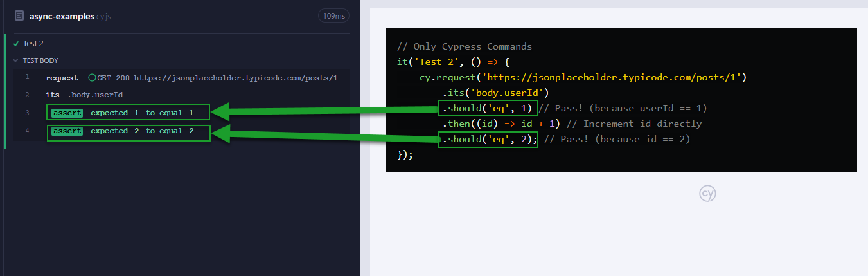868x276 pixels.
Task: Click the green passed checkmark for Test 2
Action: (x=16, y=44)
